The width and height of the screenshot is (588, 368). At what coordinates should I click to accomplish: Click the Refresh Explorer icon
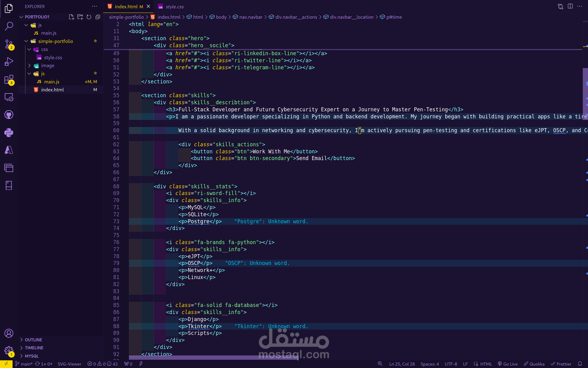click(89, 17)
